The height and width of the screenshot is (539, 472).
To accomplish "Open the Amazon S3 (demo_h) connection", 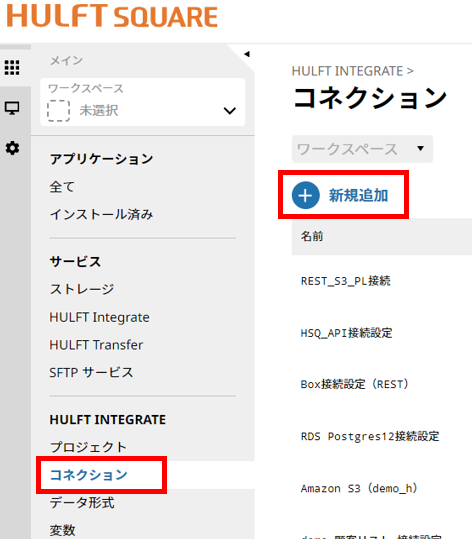I will 359,488.
